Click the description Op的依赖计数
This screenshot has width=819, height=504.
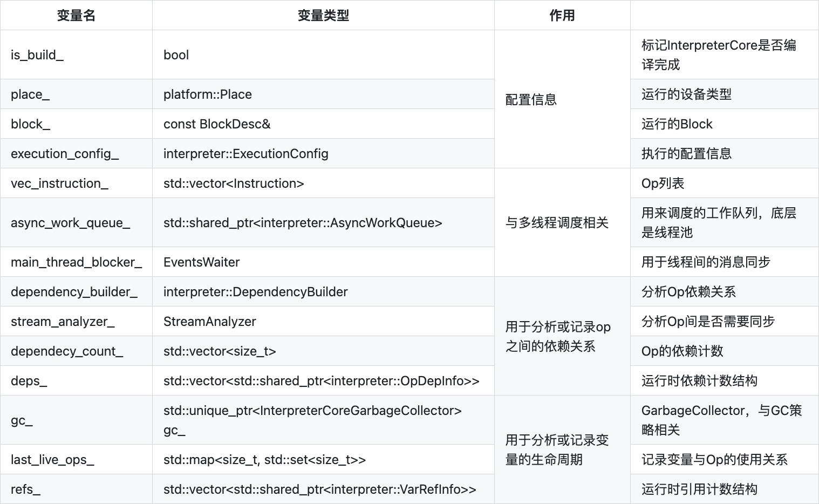pos(725,351)
